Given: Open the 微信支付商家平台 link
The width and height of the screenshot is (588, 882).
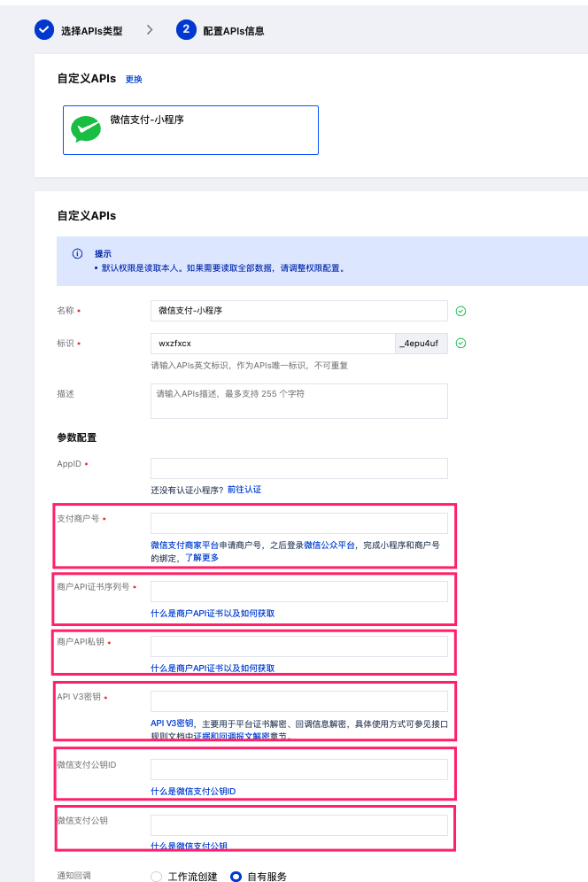Looking at the screenshot, I should tap(184, 545).
